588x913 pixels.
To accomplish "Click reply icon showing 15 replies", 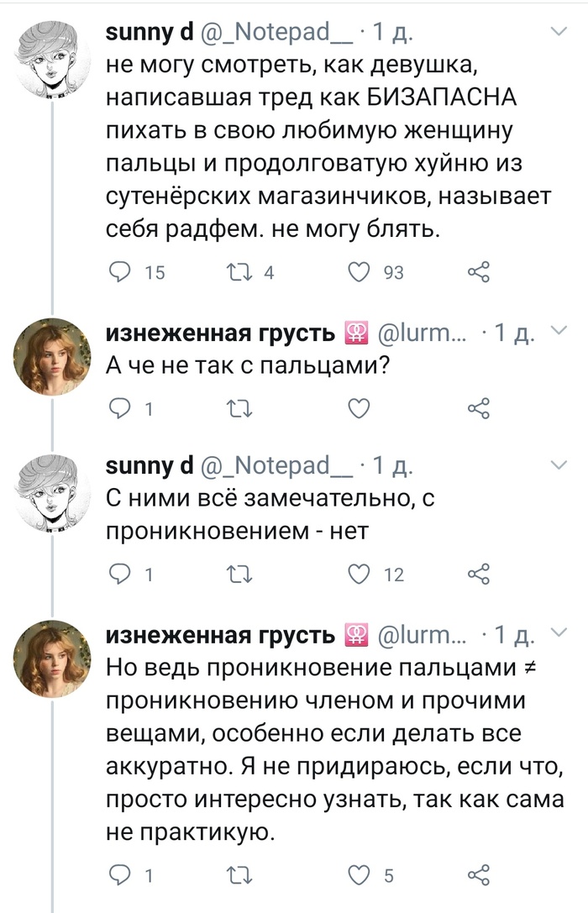I will [123, 271].
